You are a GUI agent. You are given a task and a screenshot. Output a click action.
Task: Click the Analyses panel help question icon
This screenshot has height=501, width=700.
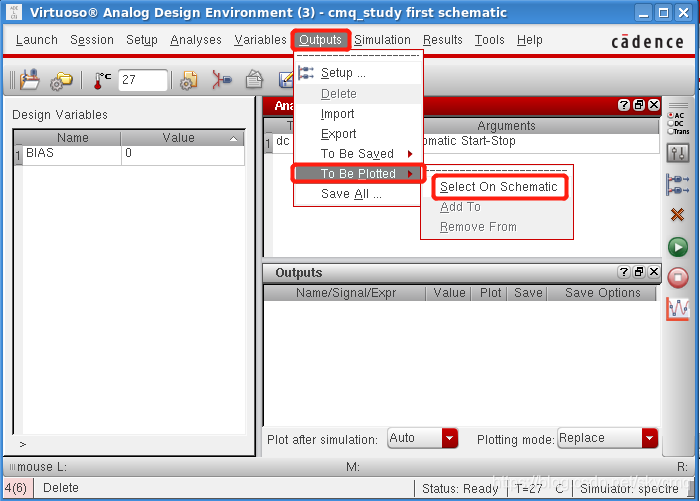(624, 105)
